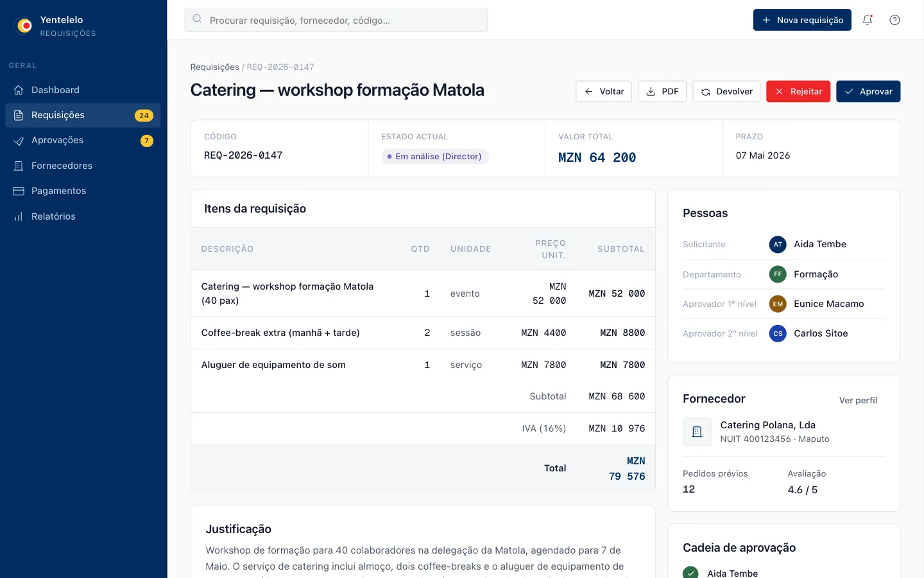This screenshot has height=578, width=924.
Task: Approve the requisition with Aprovar
Action: (868, 91)
